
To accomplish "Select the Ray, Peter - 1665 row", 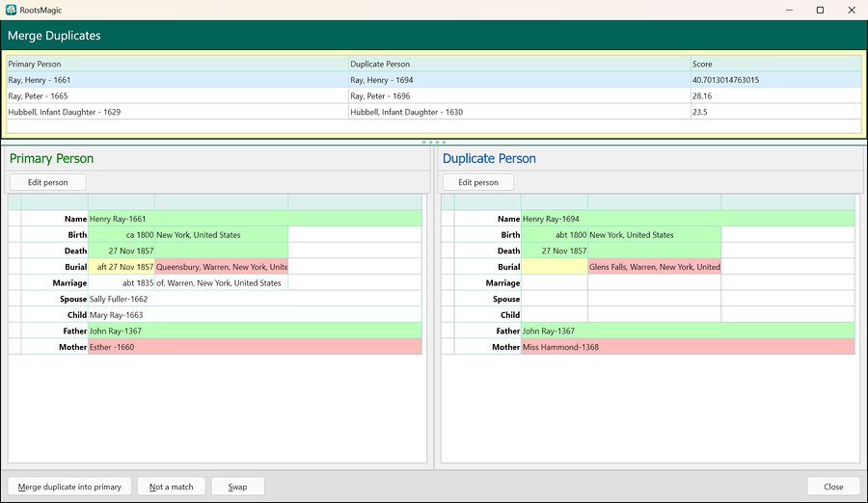I will 434,95.
